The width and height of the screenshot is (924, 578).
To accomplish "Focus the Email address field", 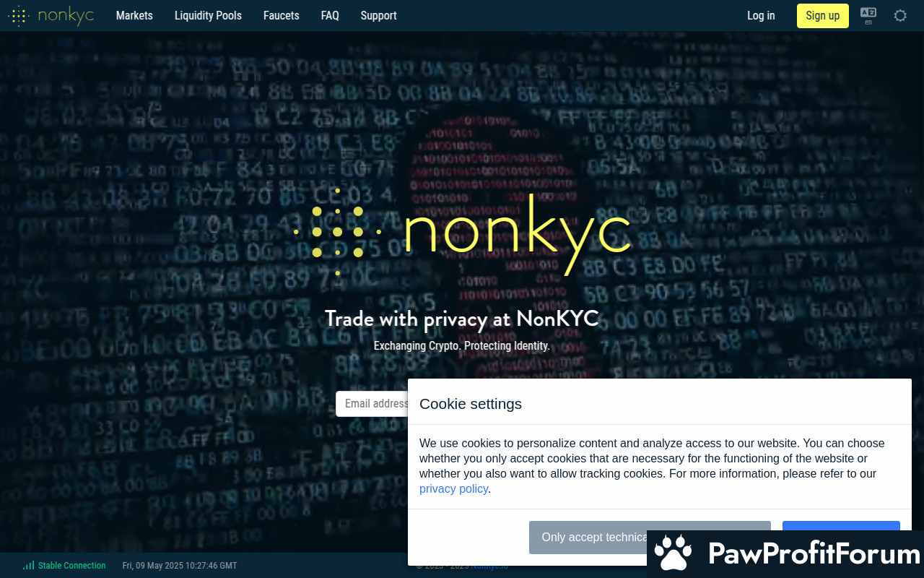I will (372, 404).
